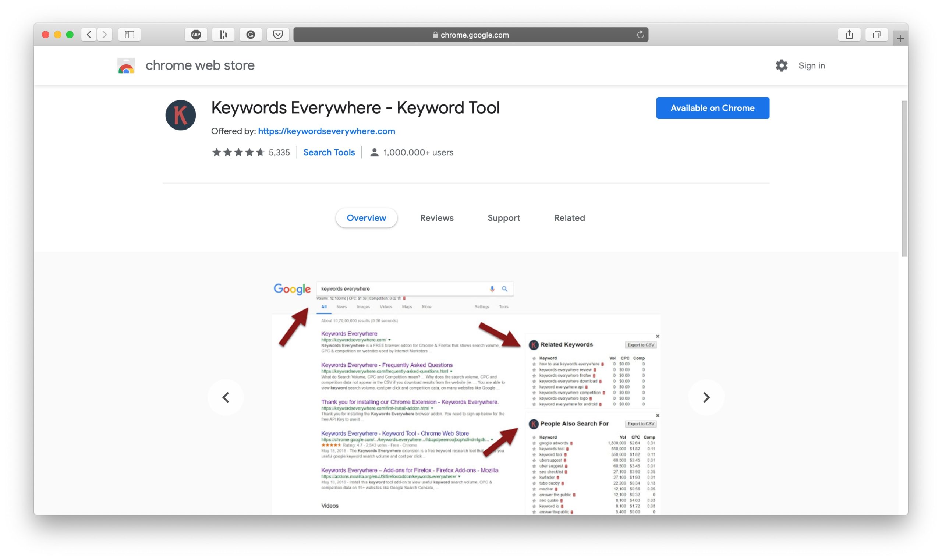Save the page to Pocket
Image resolution: width=942 pixels, height=560 pixels.
(x=278, y=35)
